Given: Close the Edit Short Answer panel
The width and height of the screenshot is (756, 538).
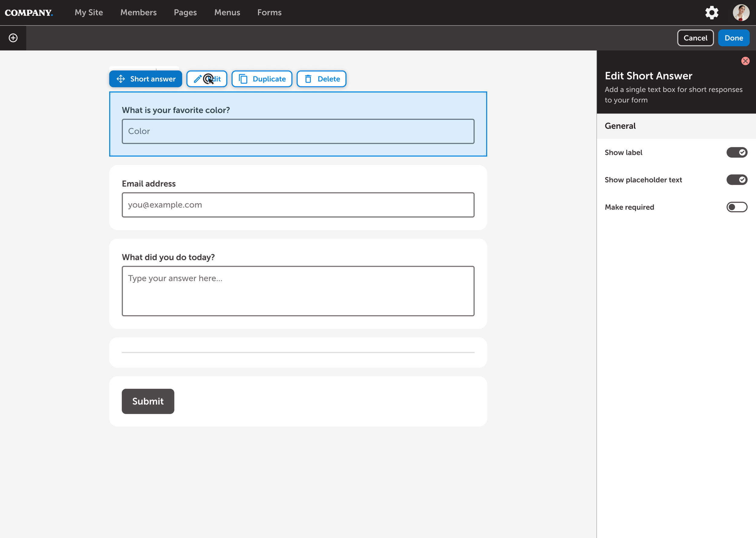Looking at the screenshot, I should pyautogui.click(x=745, y=61).
